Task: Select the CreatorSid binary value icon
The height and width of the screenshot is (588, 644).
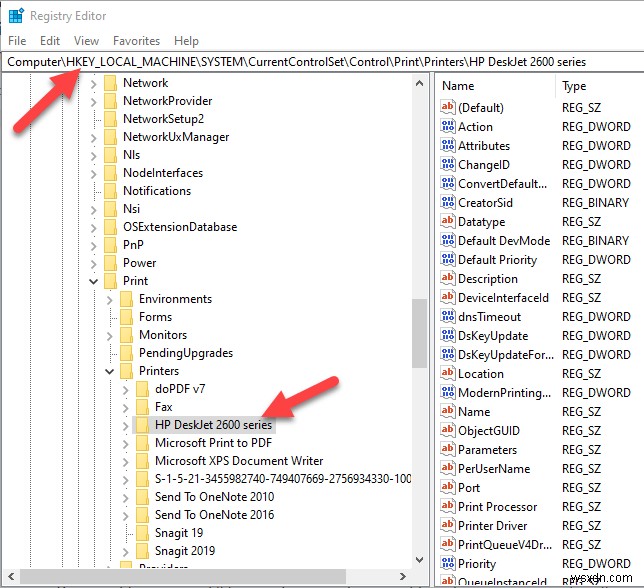Action: (448, 202)
